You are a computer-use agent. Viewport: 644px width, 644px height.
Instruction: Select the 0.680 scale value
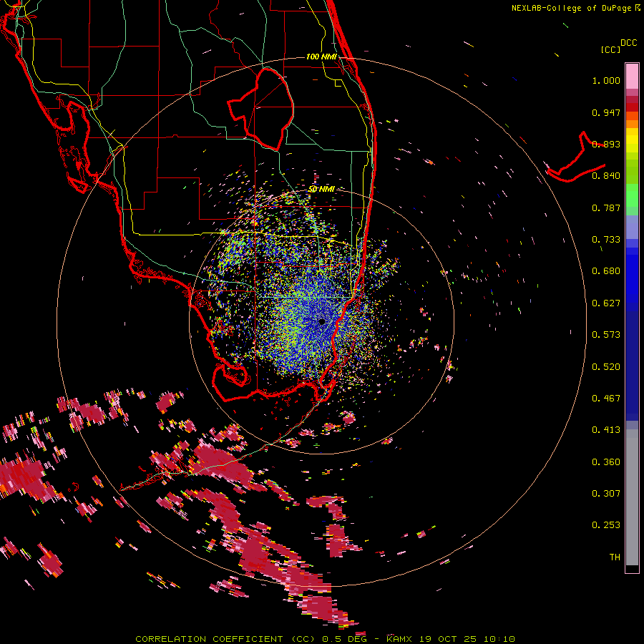(606, 271)
